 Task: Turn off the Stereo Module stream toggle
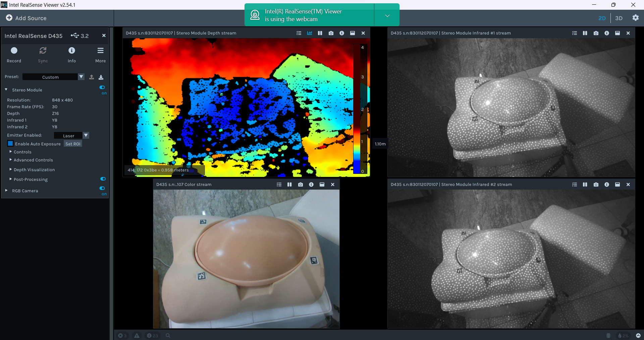(102, 87)
